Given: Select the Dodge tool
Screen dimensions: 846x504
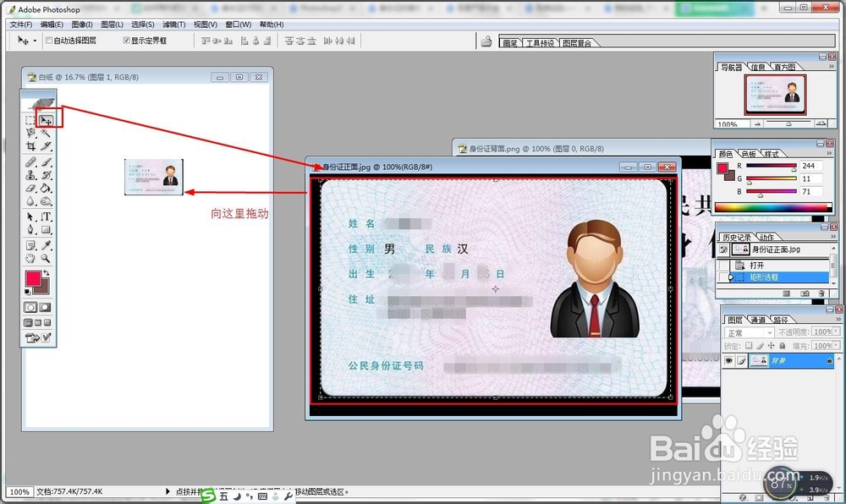Looking at the screenshot, I should (x=47, y=201).
